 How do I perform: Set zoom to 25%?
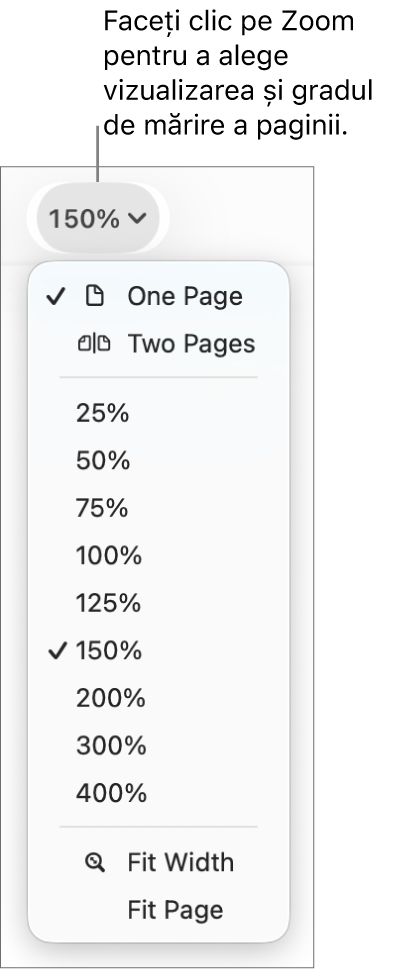click(x=158, y=413)
